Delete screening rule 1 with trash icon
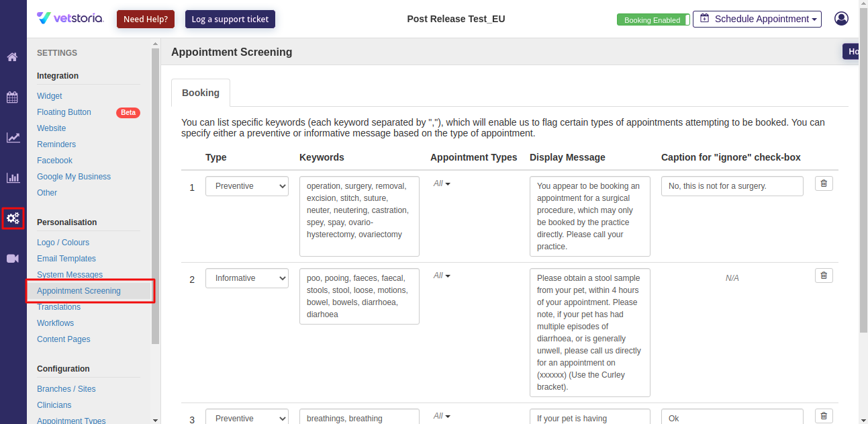 pos(824,183)
